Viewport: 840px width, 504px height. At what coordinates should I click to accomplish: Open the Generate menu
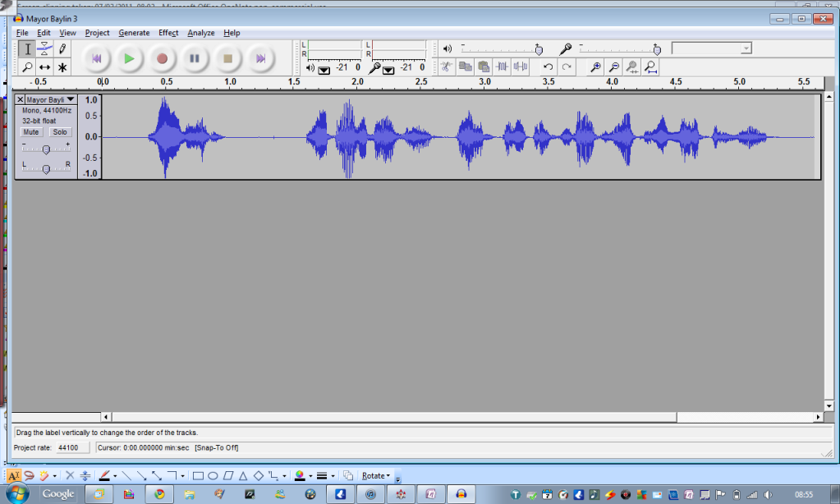(134, 33)
